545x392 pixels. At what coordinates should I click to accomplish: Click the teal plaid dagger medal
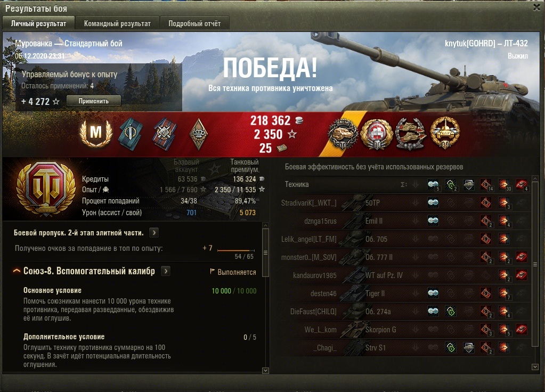coord(131,134)
